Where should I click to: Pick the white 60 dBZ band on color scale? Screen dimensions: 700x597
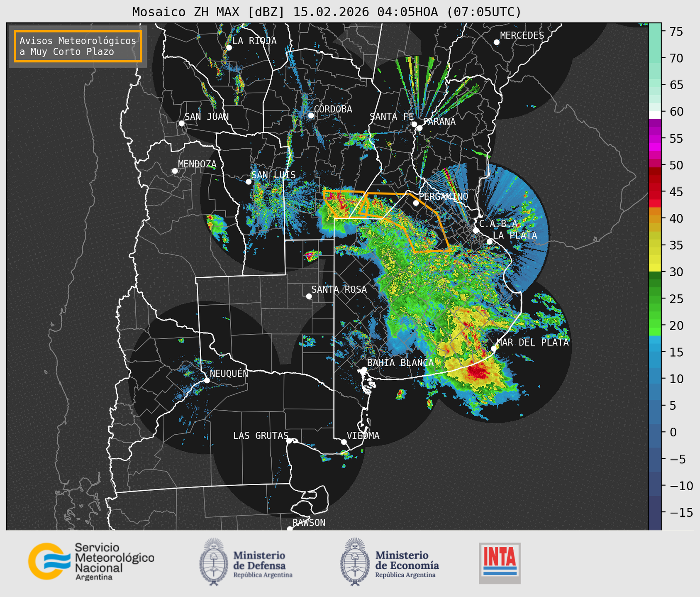coord(654,115)
